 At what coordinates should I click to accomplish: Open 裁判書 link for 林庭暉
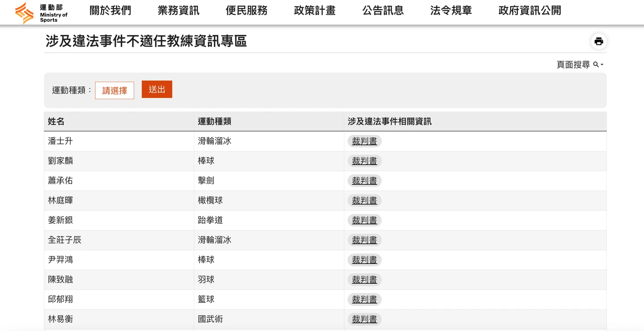click(x=364, y=201)
